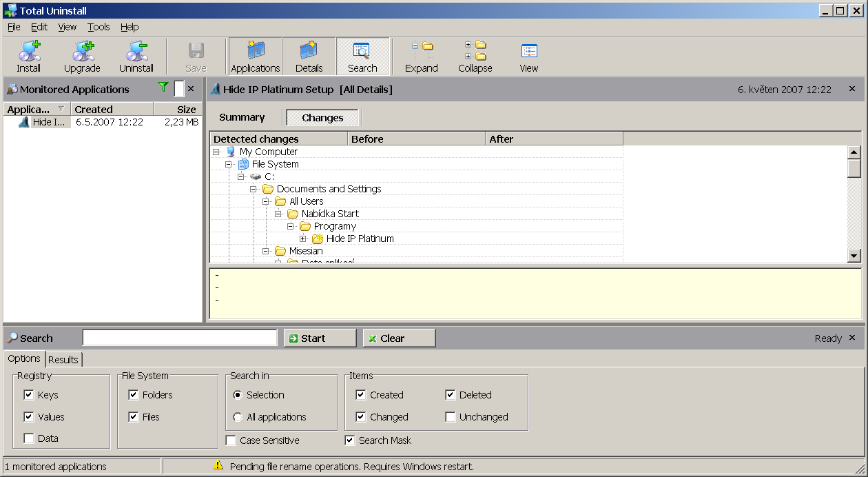The image size is (868, 477).
Task: Open the Tools menu
Action: [99, 27]
